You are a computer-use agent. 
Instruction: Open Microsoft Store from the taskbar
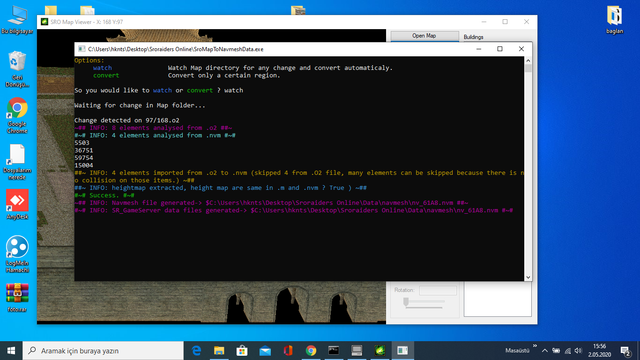[242, 351]
